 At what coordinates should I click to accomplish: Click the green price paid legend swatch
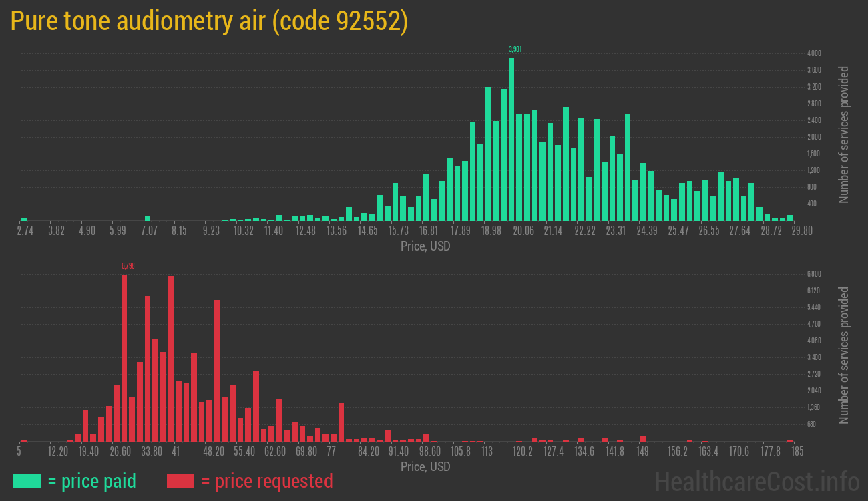pyautogui.click(x=27, y=481)
